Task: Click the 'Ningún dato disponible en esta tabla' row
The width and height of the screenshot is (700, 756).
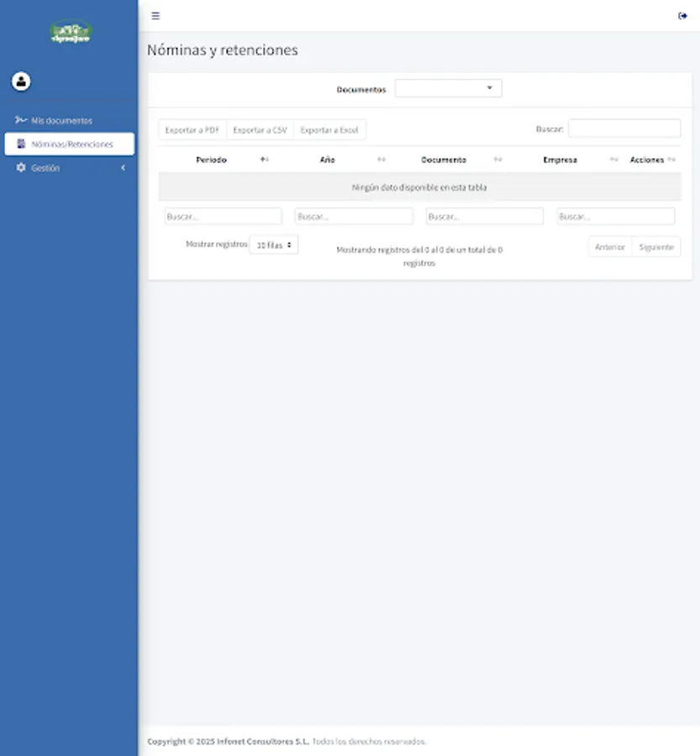Action: coord(419,187)
